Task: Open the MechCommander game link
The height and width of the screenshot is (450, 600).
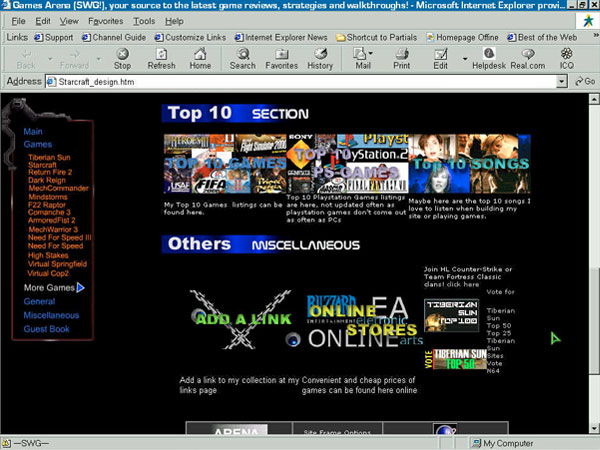Action: (58, 188)
